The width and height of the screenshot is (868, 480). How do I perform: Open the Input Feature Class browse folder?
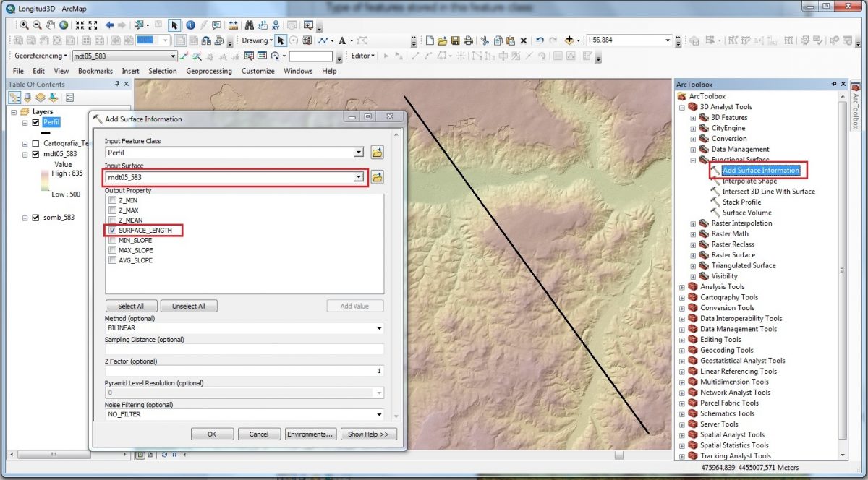coord(377,153)
